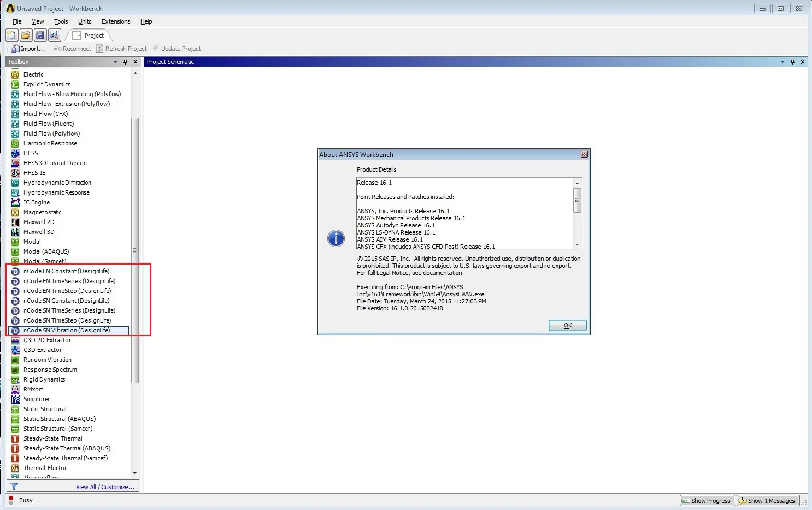Click the HFSS-IE icon
Screen dimensions: 812x510
[x=15, y=173]
